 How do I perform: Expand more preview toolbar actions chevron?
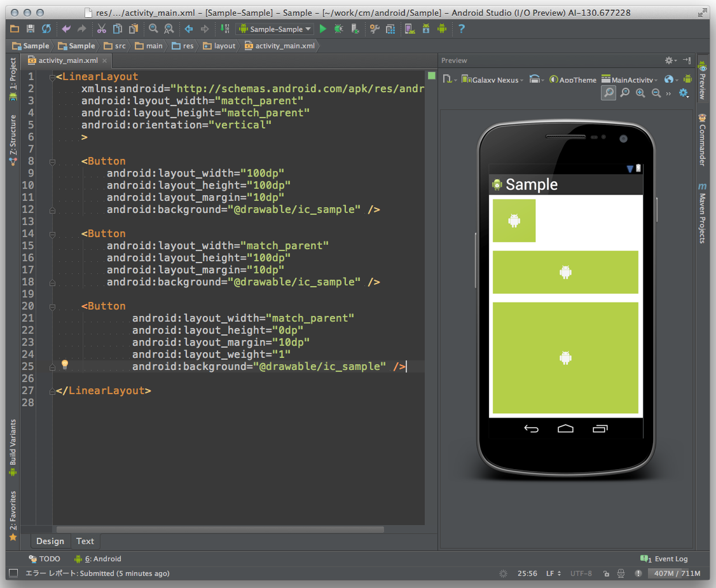pos(668,93)
